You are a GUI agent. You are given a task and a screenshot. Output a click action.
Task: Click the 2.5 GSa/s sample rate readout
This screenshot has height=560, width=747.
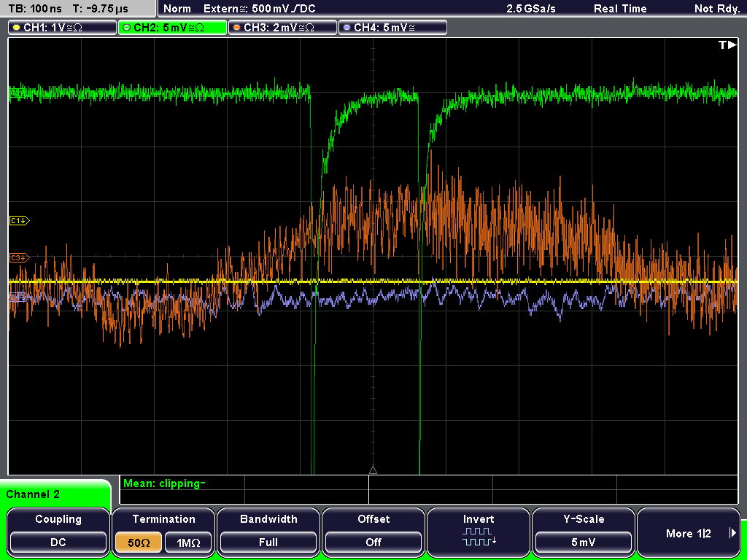531,9
